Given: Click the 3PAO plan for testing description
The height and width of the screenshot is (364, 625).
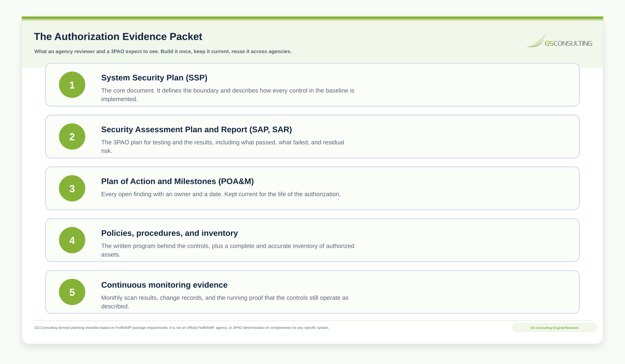Looking at the screenshot, I should 223,147.
